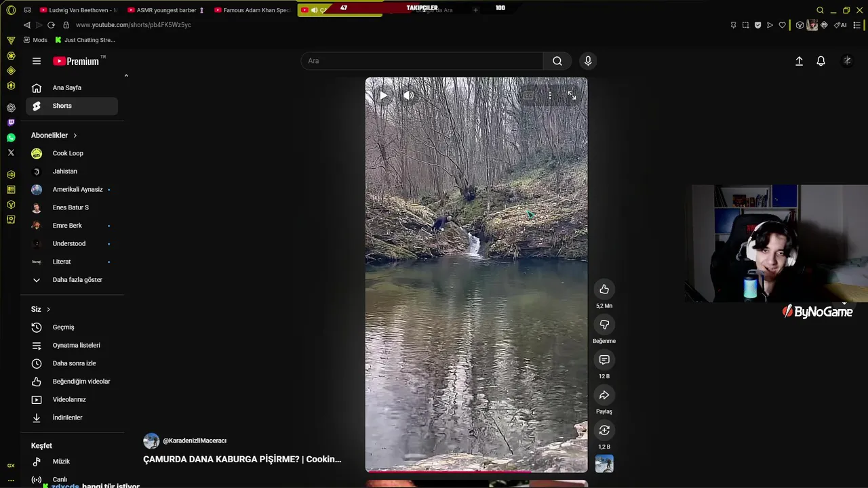Viewport: 868px width, 488px height.
Task: Enter fullscreen on the Shorts player
Action: pos(572,96)
